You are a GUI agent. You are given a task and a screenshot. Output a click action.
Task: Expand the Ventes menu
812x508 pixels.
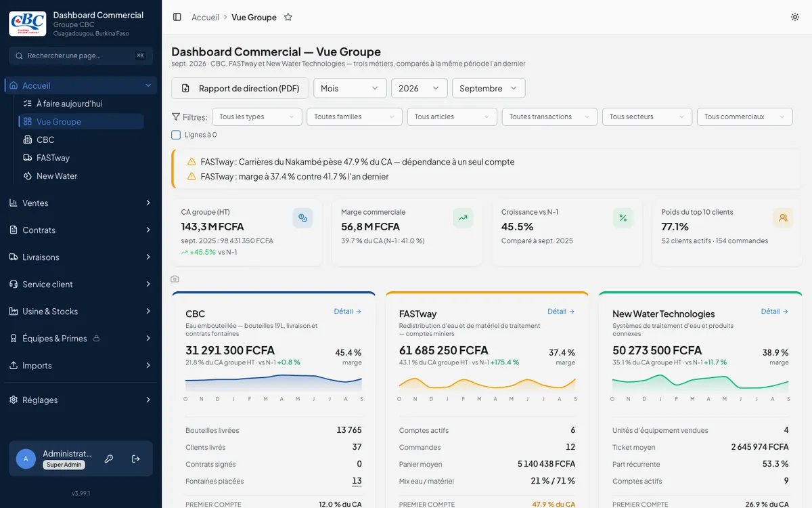81,203
